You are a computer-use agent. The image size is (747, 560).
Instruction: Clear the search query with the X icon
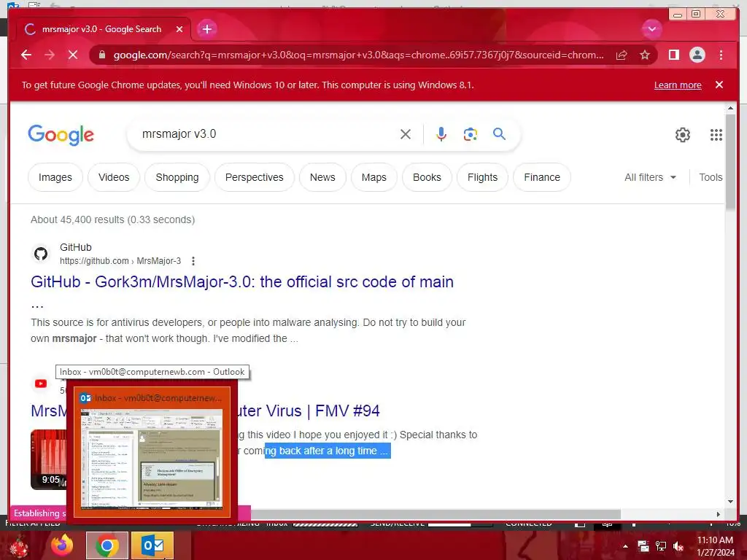click(406, 134)
